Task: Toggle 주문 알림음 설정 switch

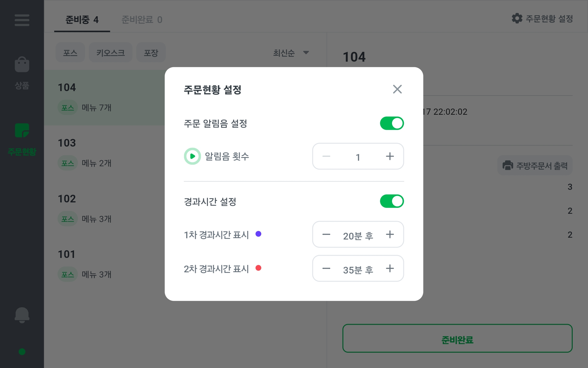Action: (x=392, y=123)
